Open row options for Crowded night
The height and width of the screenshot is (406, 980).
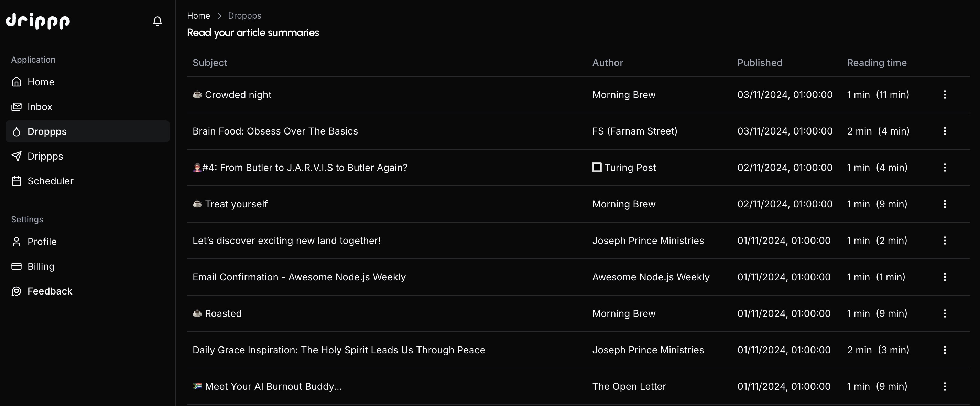point(945,95)
